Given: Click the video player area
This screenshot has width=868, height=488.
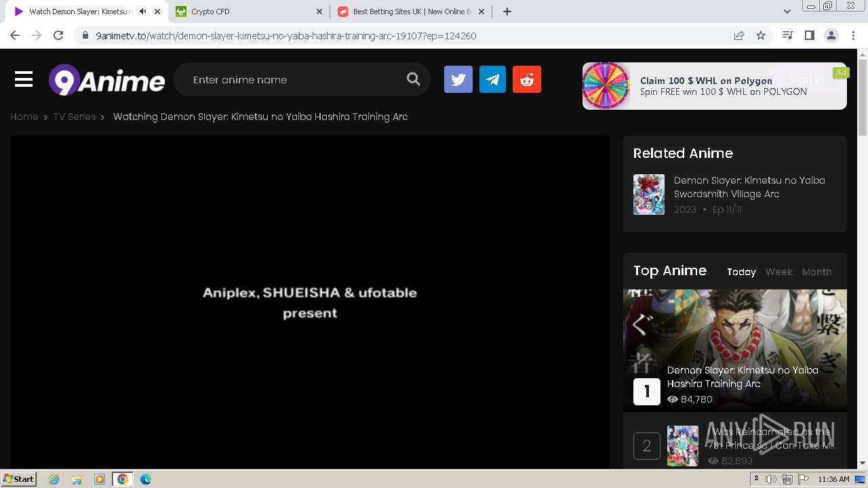Looking at the screenshot, I should 310,302.
